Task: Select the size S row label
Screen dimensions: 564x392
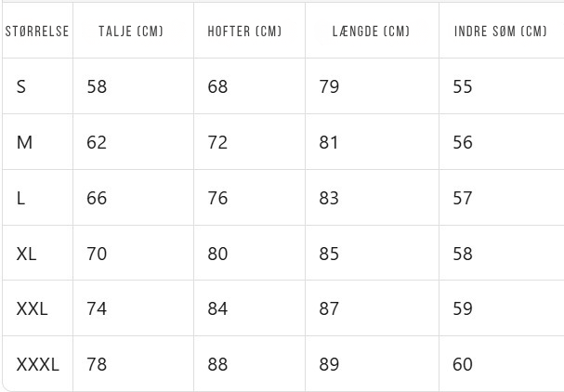Action: (21, 86)
